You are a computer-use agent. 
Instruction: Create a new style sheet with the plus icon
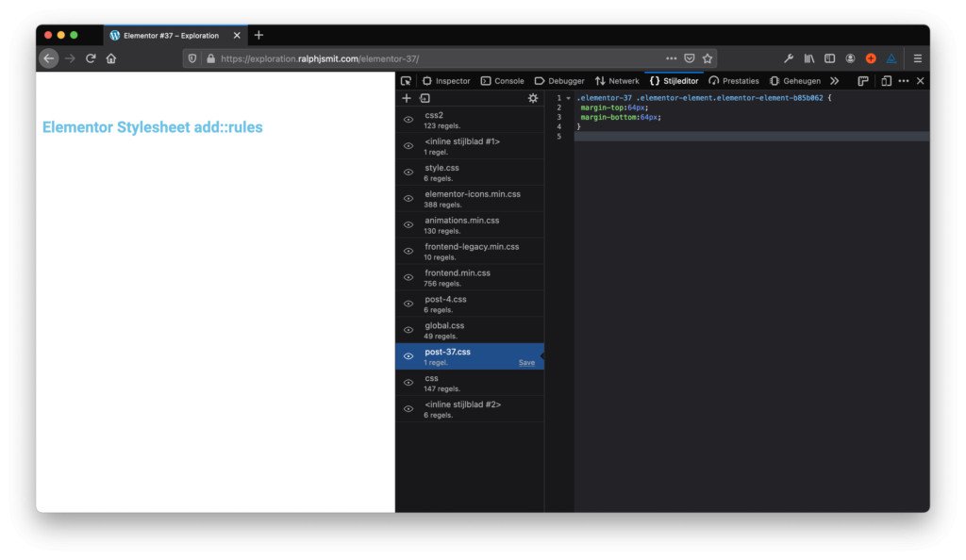(406, 98)
